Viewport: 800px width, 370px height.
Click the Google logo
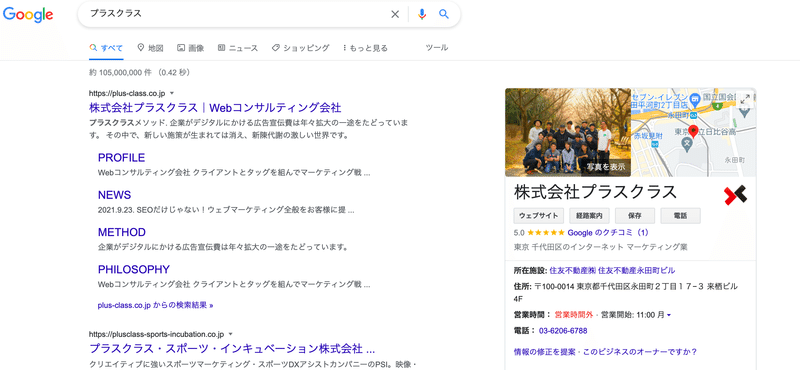pos(28,15)
